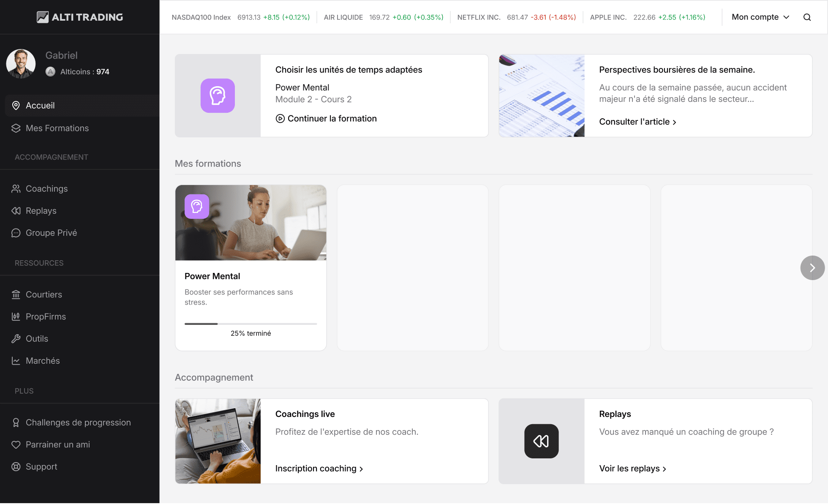828x504 pixels.
Task: Click the large black rewind icon in Replays card
Action: coord(541,441)
